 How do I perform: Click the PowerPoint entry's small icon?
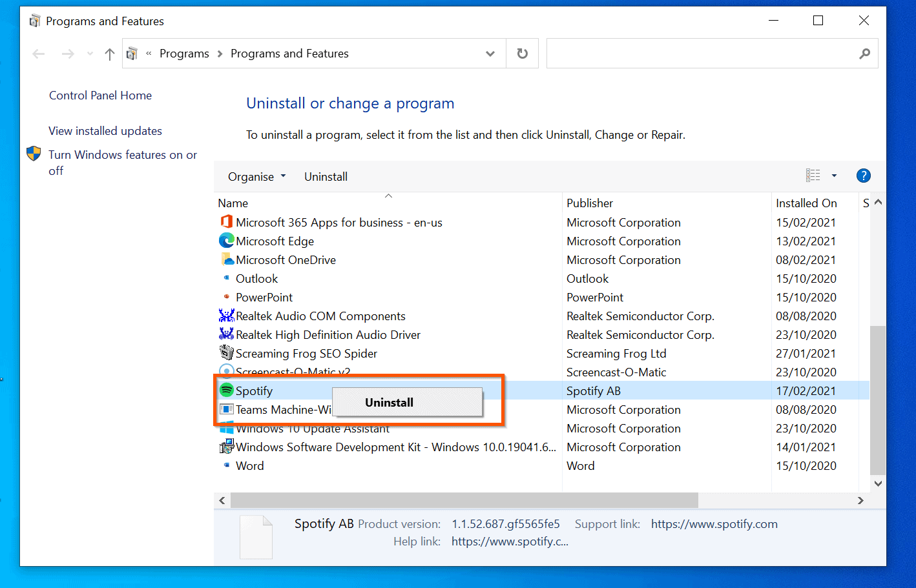[x=226, y=296]
